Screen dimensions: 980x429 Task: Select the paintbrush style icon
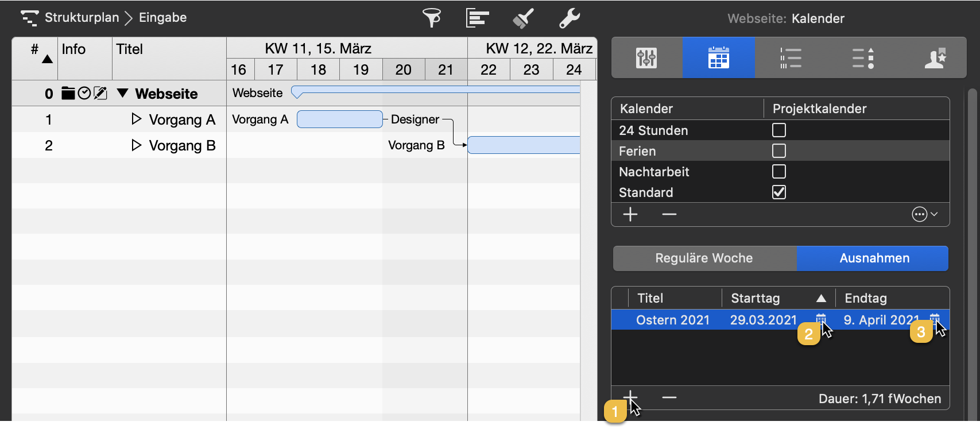coord(523,18)
